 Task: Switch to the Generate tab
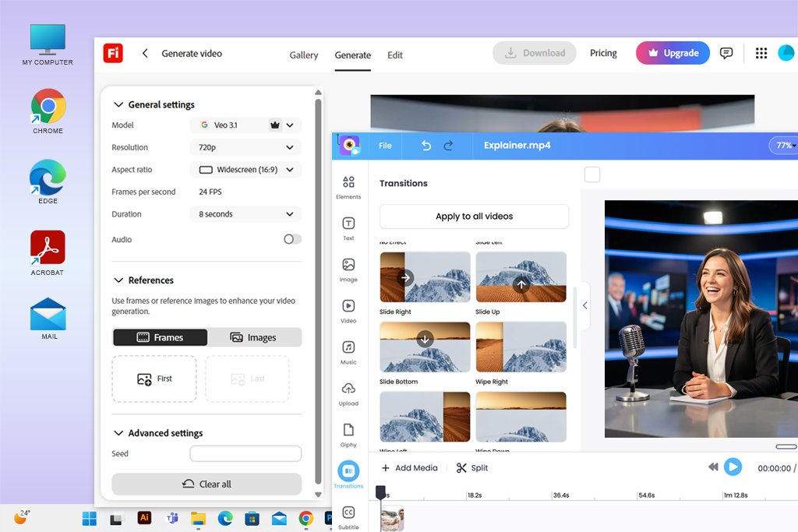(353, 55)
